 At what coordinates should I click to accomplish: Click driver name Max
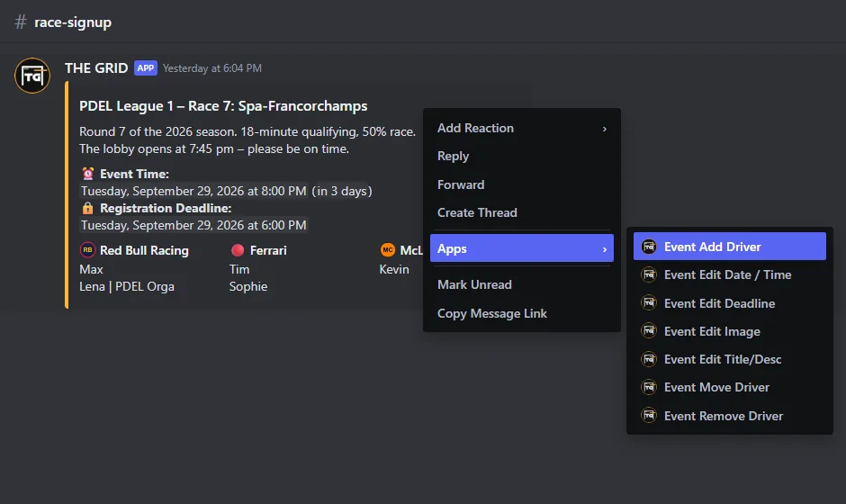click(91, 269)
